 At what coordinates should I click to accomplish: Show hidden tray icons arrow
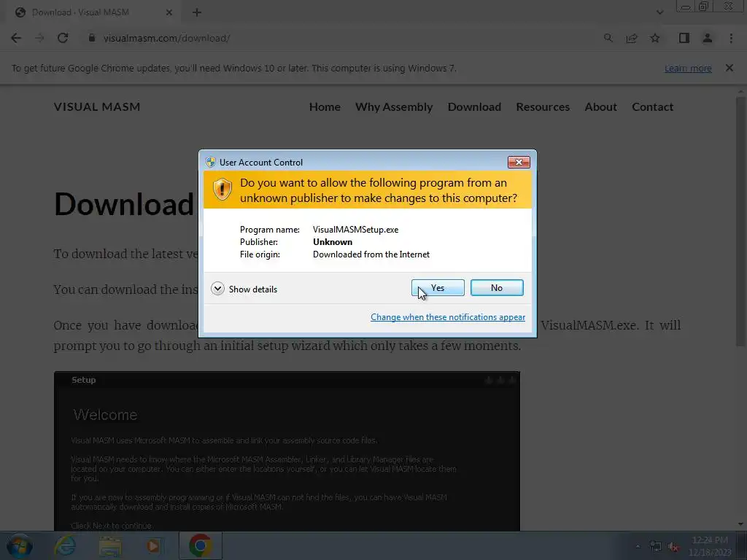[x=638, y=546]
